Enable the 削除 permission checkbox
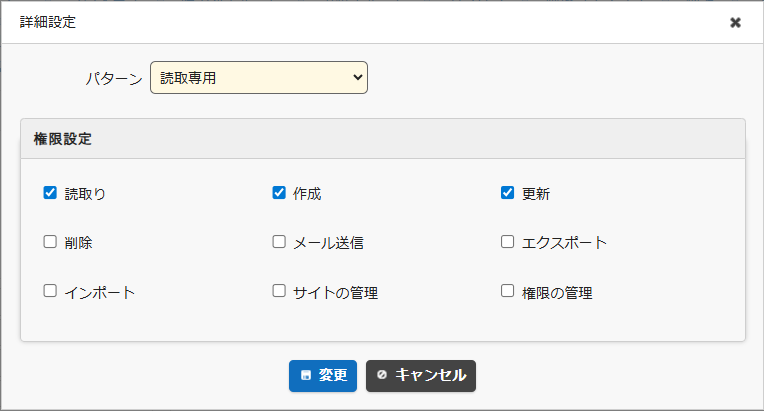This screenshot has height=411, width=764. [50, 242]
